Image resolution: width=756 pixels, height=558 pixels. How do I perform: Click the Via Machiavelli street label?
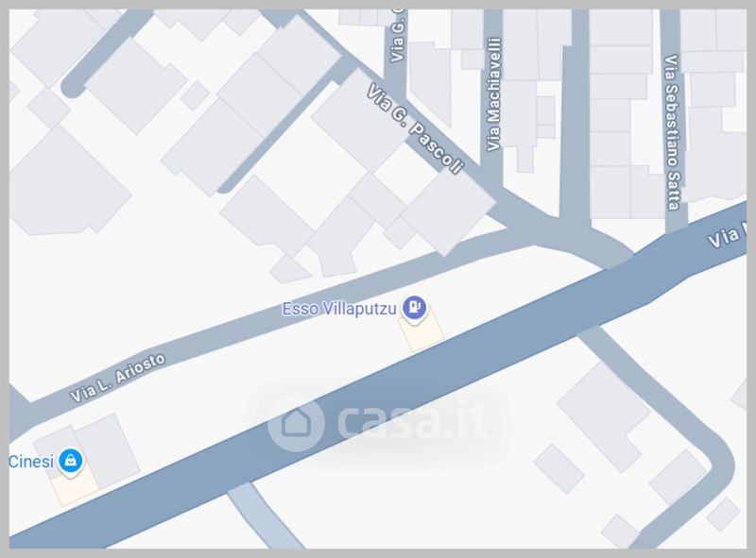(494, 94)
